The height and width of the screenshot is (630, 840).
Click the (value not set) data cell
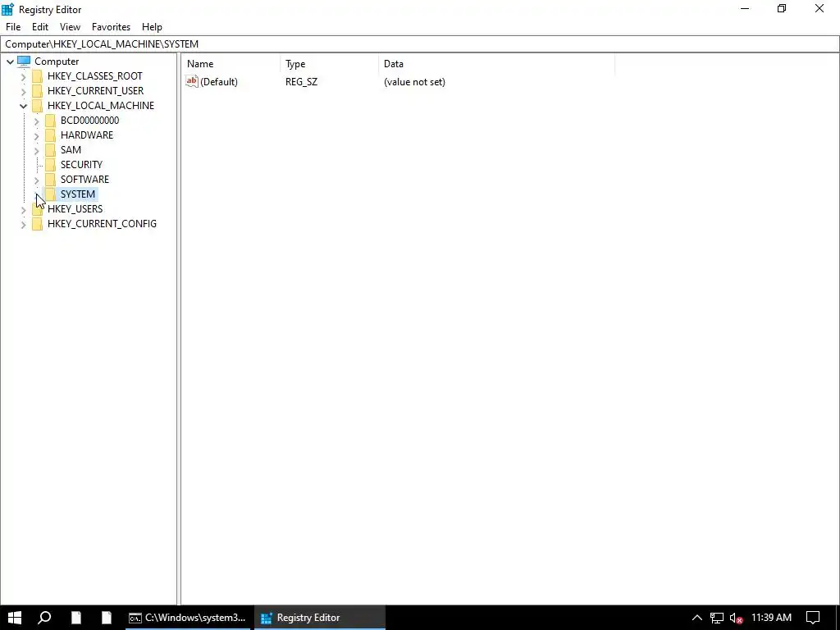[x=414, y=82]
